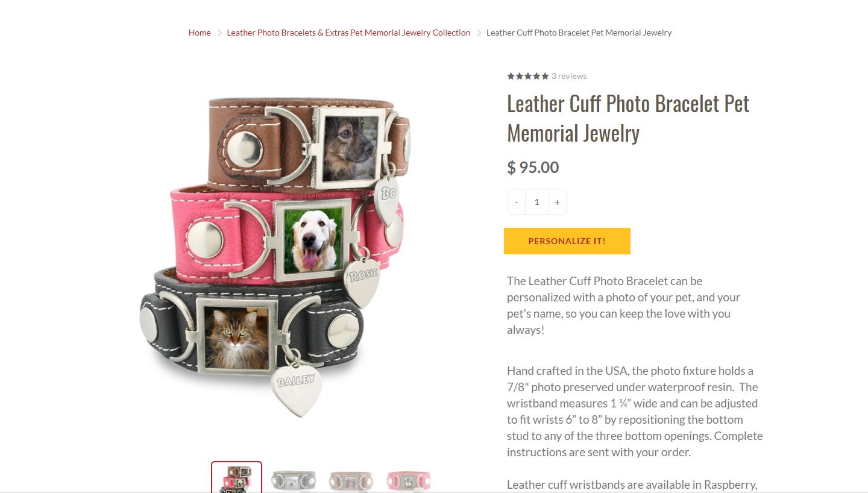Focus the quantity input field
The image size is (868, 493).
(536, 202)
